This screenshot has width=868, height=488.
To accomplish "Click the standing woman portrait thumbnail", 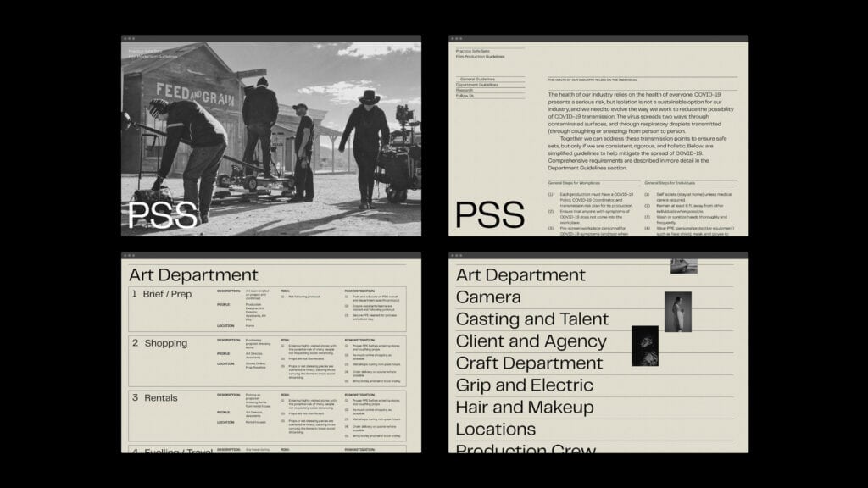I will [x=677, y=311].
